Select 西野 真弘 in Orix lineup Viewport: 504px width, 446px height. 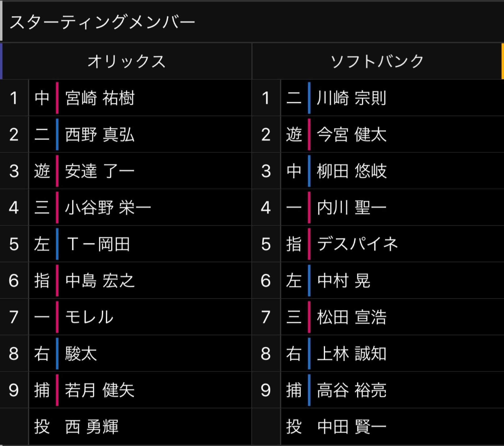(x=100, y=134)
